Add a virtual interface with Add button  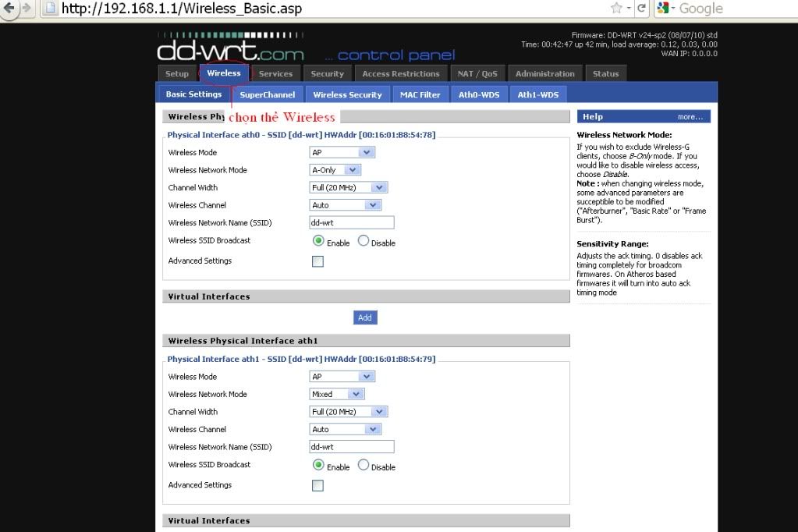pyautogui.click(x=365, y=317)
